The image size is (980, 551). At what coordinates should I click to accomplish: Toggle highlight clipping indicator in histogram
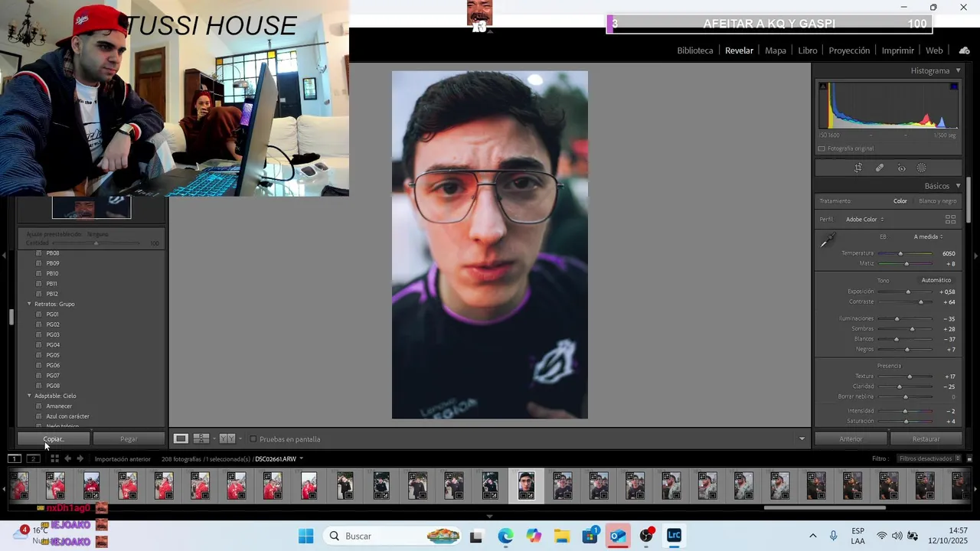(x=954, y=86)
